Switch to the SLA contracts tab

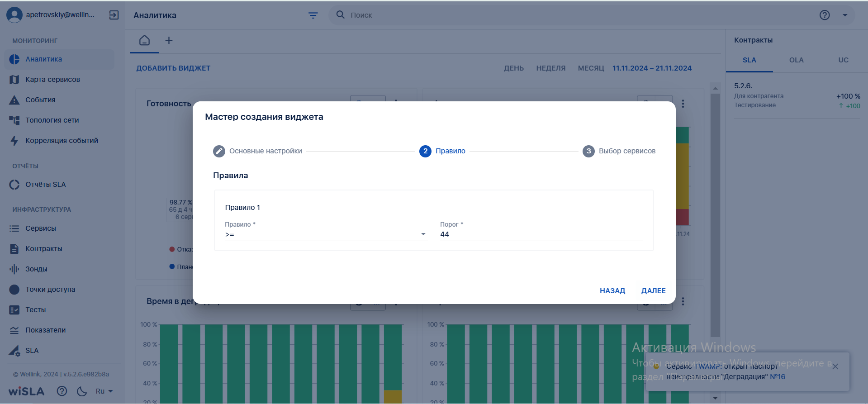click(x=749, y=60)
